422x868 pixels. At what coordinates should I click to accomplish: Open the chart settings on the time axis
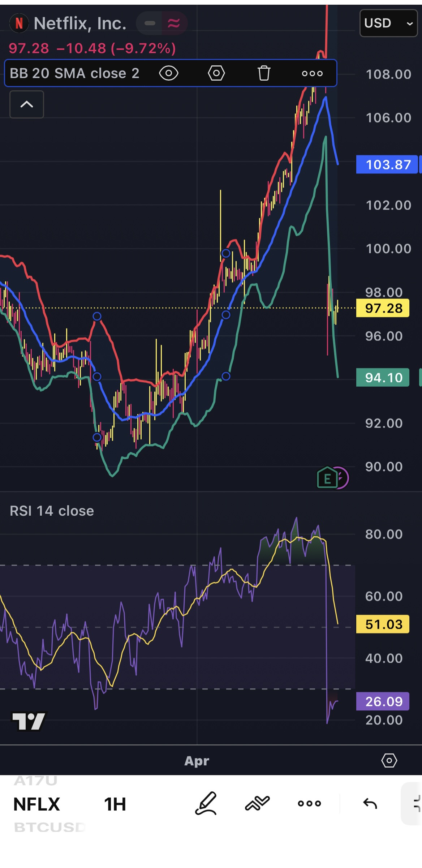(x=389, y=761)
